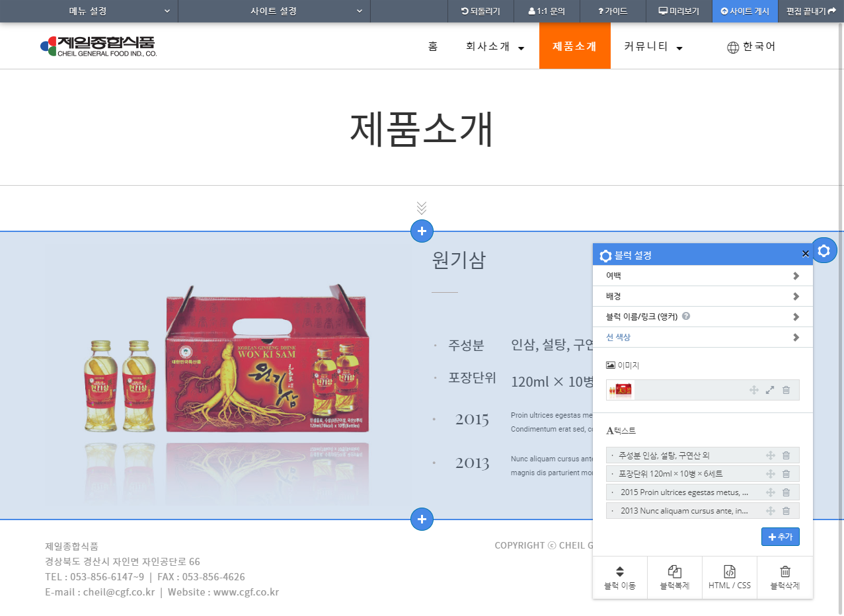Open the block settings gear icon
844x616 pixels.
tap(824, 250)
